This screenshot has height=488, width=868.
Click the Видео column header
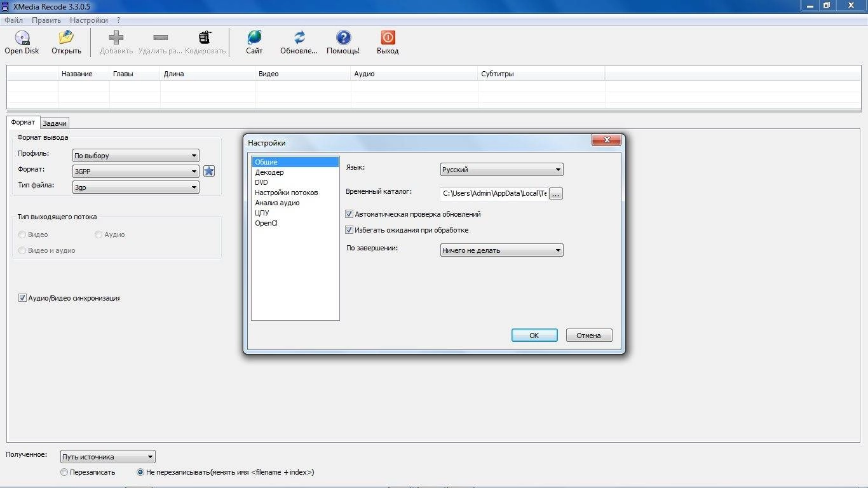click(303, 74)
